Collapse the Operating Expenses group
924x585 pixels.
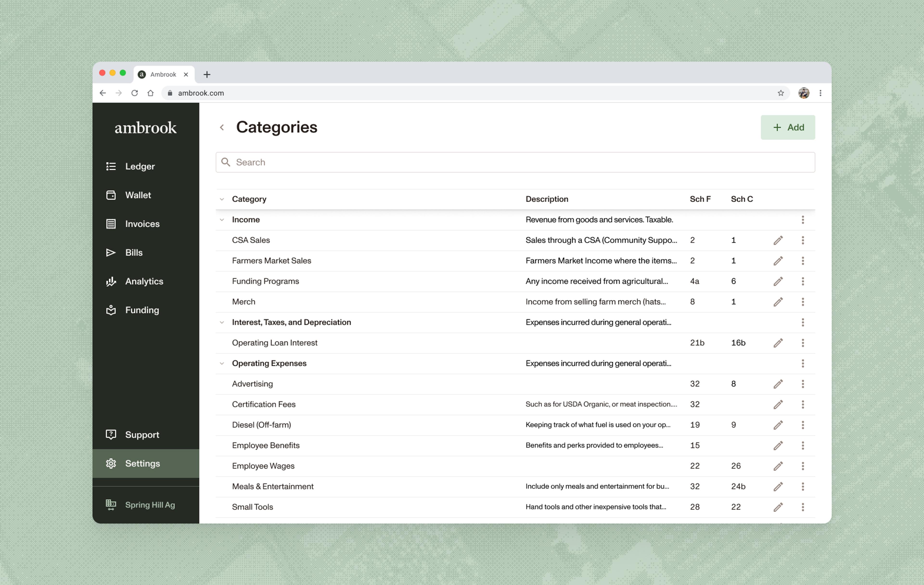(222, 364)
